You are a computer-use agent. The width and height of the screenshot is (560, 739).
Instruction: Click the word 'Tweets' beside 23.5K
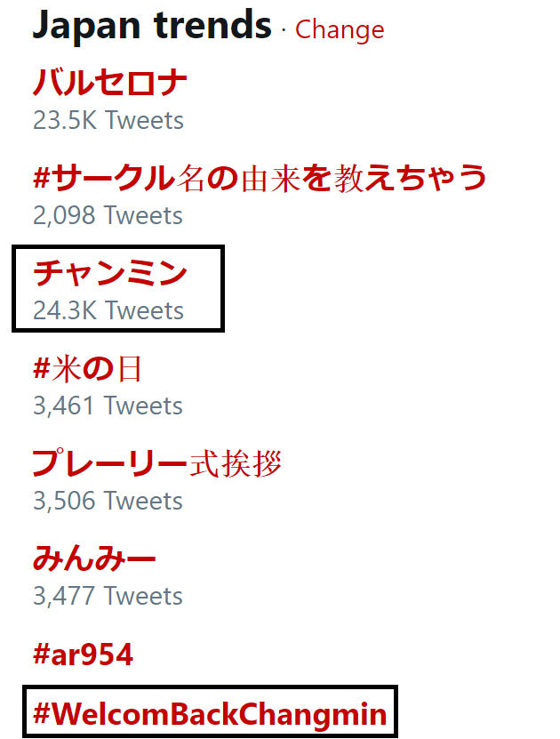pos(145,120)
